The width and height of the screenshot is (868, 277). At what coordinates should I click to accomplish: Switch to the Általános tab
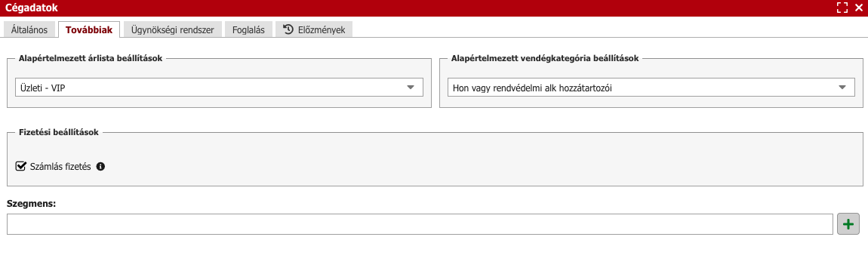[x=29, y=30]
